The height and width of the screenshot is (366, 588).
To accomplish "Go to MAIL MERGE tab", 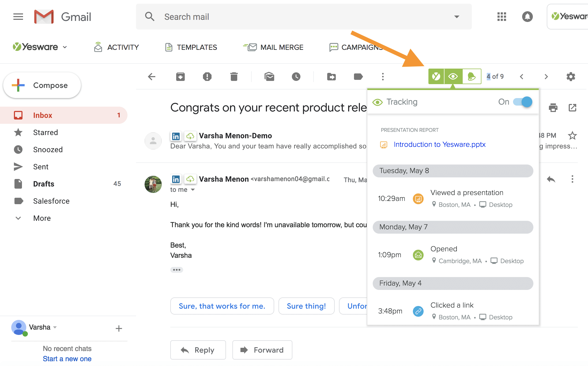I will tap(273, 47).
